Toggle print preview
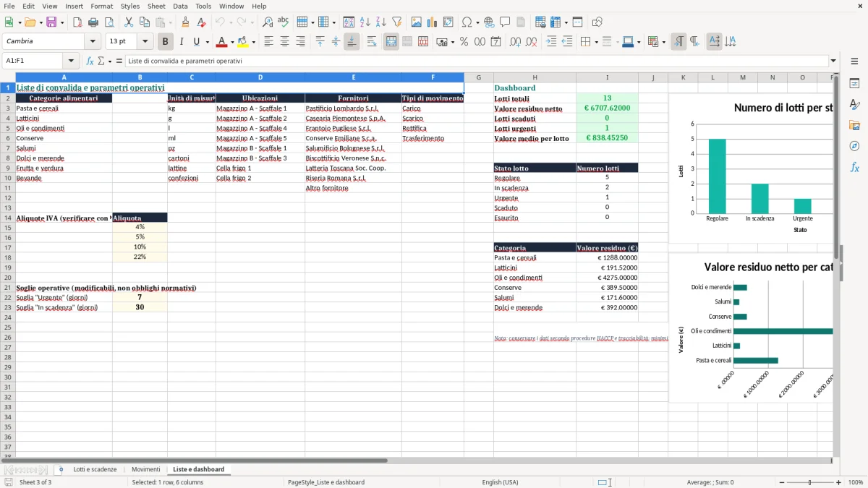 click(x=109, y=22)
